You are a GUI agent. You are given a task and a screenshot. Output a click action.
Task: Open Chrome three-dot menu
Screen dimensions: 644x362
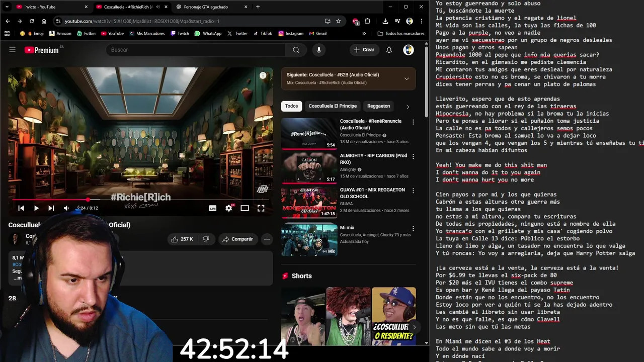point(421,21)
